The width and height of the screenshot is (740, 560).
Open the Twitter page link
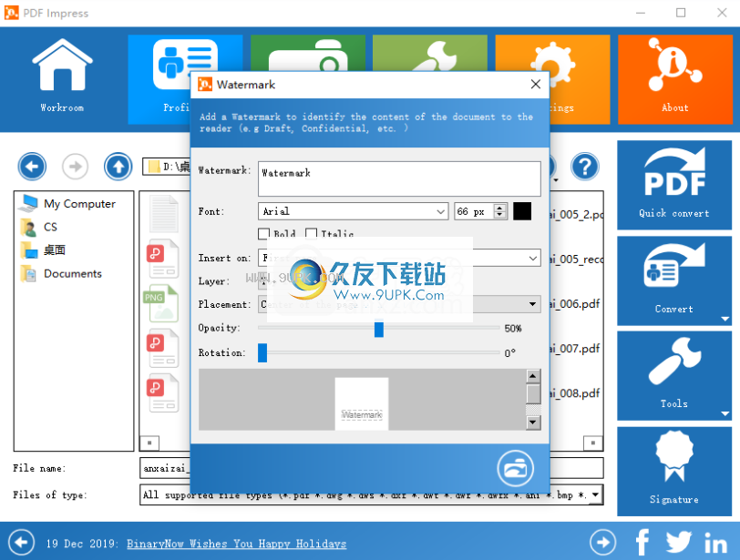(x=678, y=543)
